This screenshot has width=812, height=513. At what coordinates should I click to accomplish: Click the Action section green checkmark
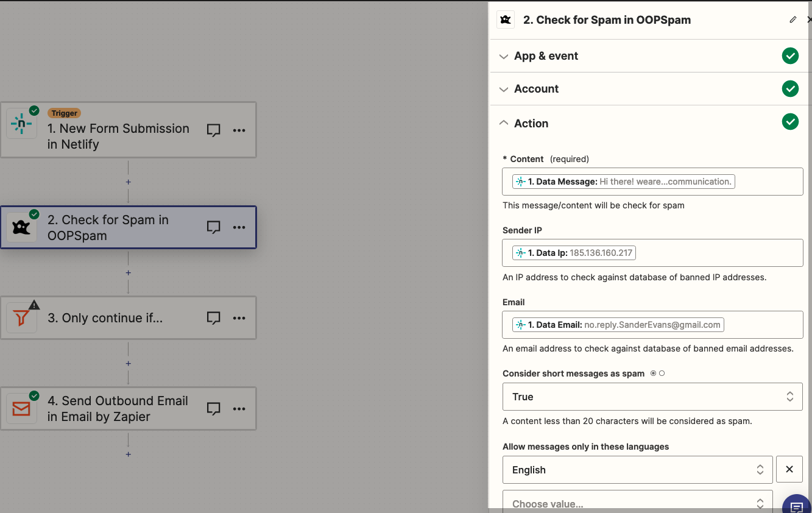click(790, 122)
